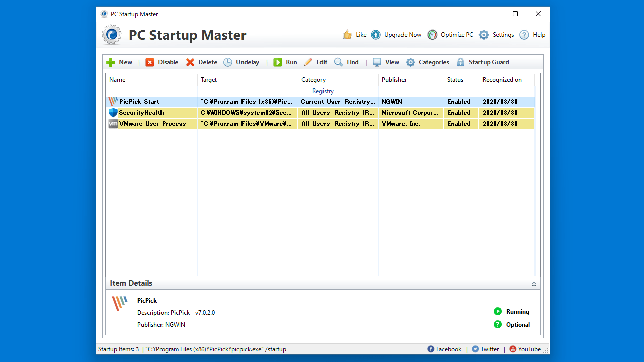The height and width of the screenshot is (362, 644).
Task: Click Microsoft Corpor... publisher cell
Action: (x=411, y=113)
